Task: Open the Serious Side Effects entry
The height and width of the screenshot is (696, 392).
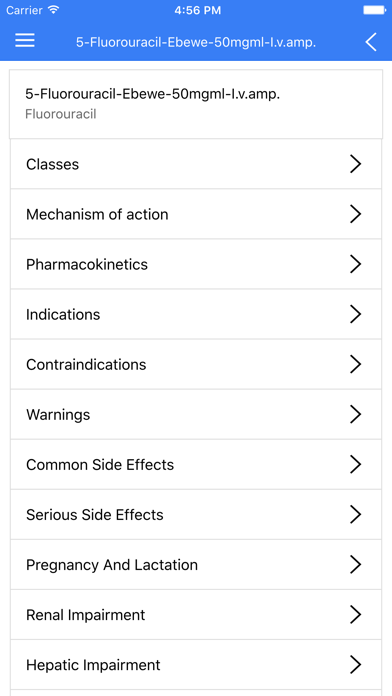Action: coord(196,514)
